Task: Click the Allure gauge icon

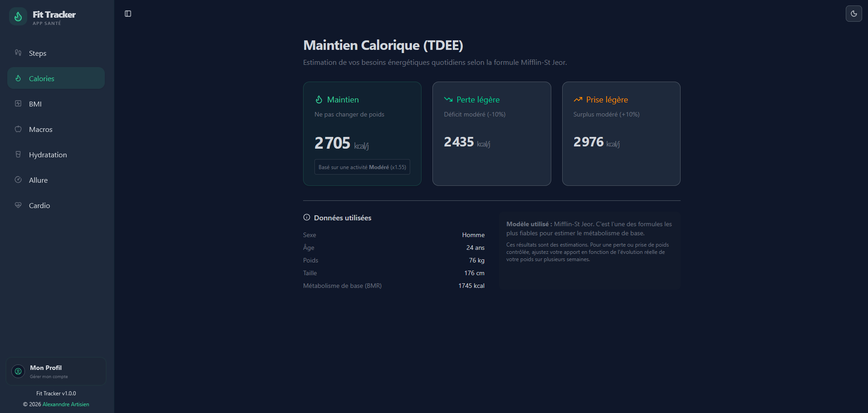Action: (18, 180)
